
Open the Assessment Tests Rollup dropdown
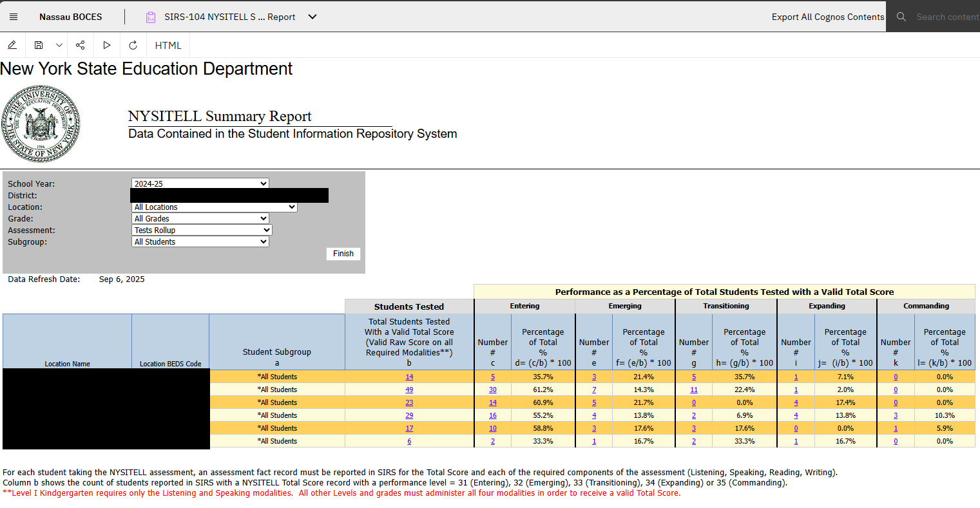click(202, 230)
